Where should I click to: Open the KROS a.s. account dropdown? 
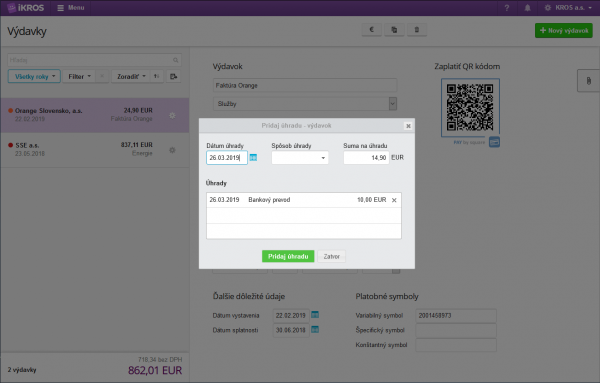tap(568, 8)
